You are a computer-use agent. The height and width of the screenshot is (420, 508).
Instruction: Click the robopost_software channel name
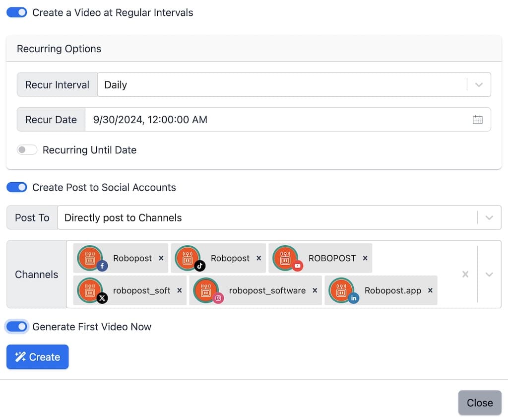(x=267, y=290)
